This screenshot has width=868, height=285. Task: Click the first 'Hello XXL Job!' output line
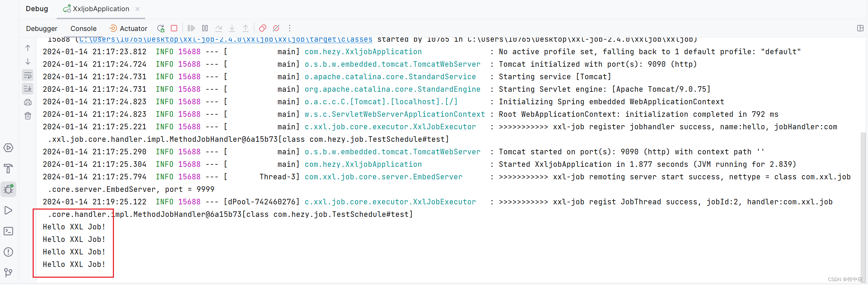74,227
